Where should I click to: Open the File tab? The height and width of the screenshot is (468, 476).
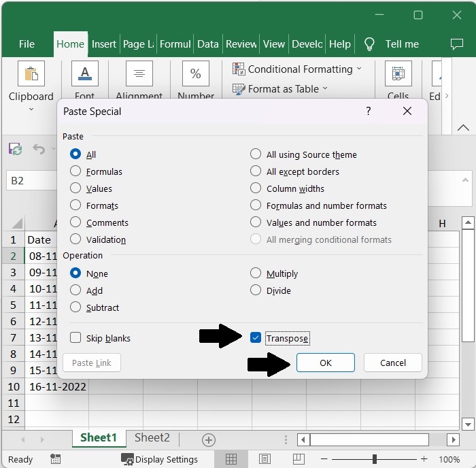(27, 44)
